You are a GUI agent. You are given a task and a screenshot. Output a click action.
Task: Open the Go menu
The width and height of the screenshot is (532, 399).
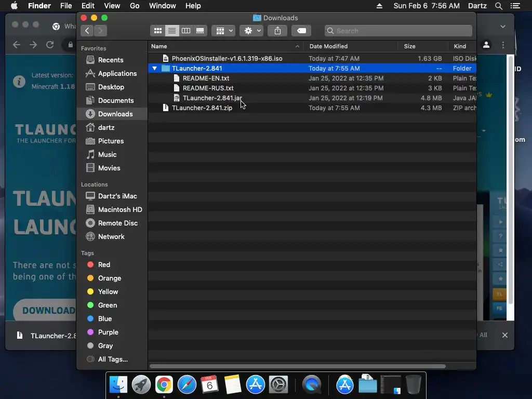(135, 6)
